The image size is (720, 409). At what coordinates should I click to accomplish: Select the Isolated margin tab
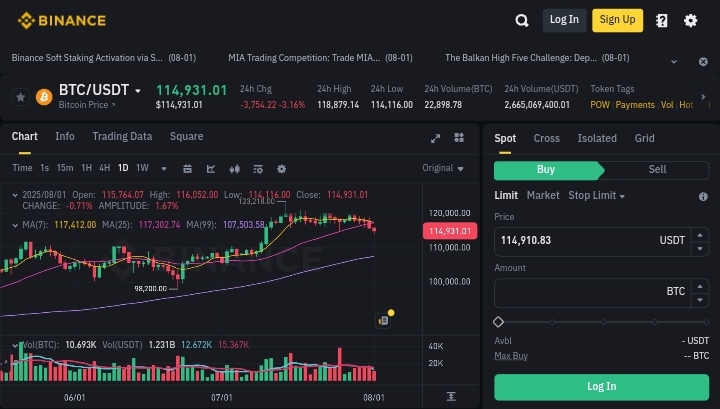pos(597,138)
